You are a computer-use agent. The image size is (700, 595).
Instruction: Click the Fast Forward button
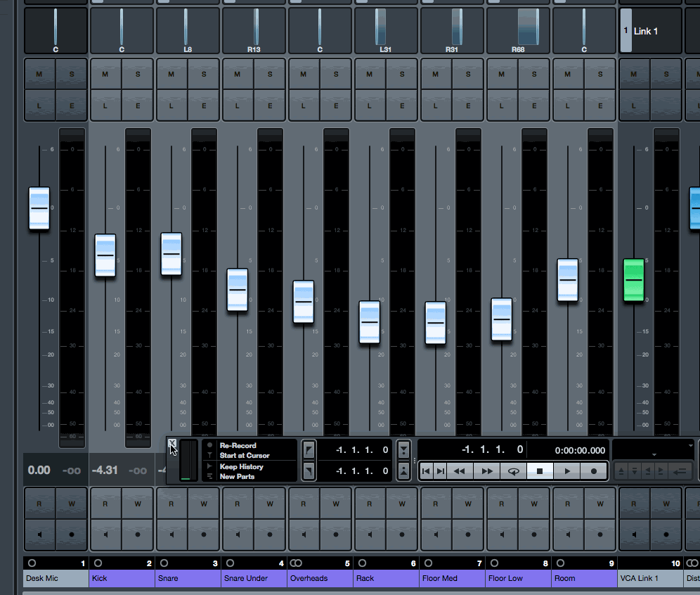[x=486, y=471]
